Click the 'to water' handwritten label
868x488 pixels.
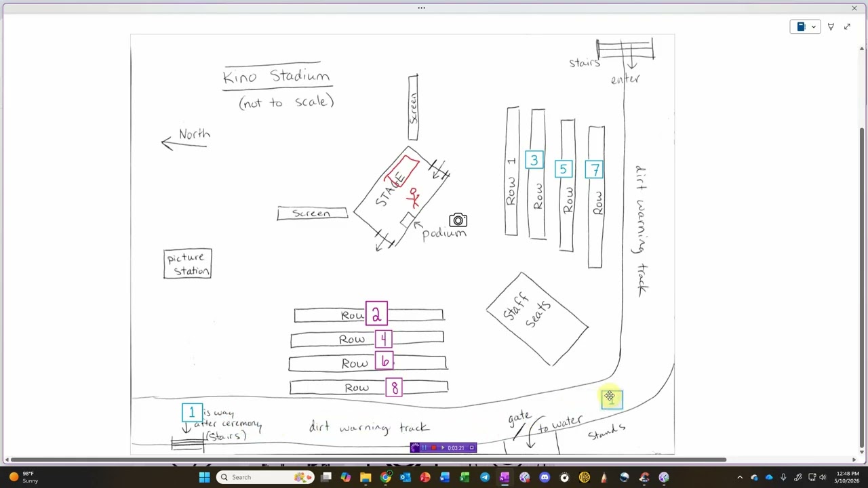pos(560,424)
